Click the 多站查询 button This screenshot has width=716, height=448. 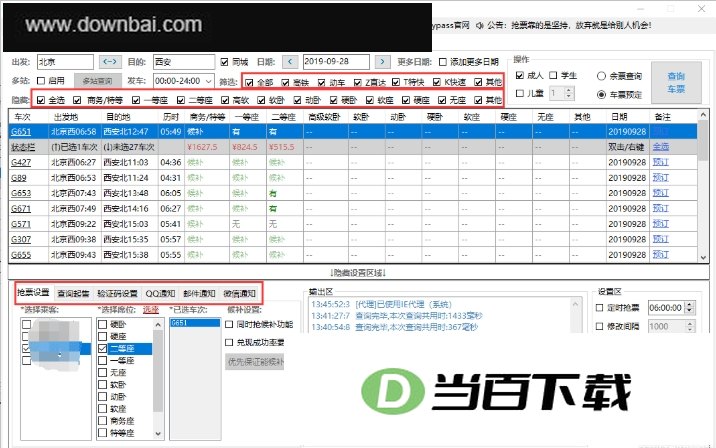coord(97,81)
